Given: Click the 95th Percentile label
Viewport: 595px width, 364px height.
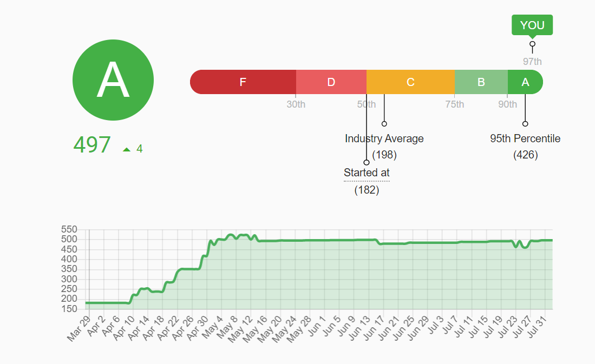Looking at the screenshot, I should coord(525,138).
